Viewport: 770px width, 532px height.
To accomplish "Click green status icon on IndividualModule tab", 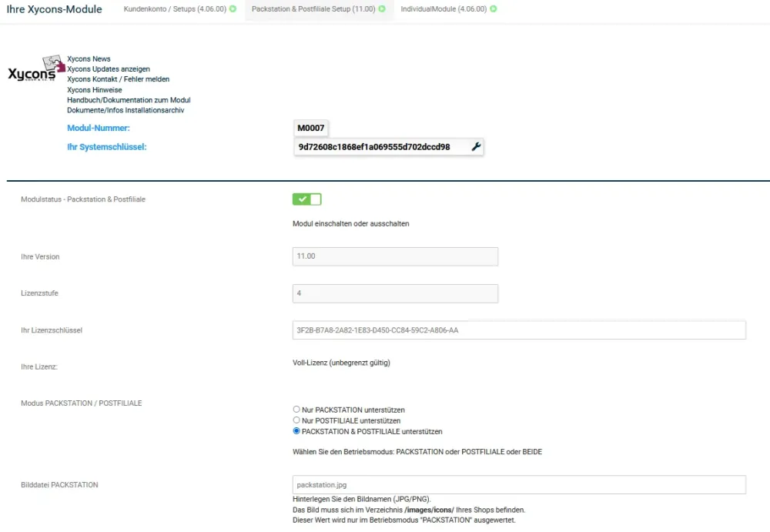I will 493,8.
